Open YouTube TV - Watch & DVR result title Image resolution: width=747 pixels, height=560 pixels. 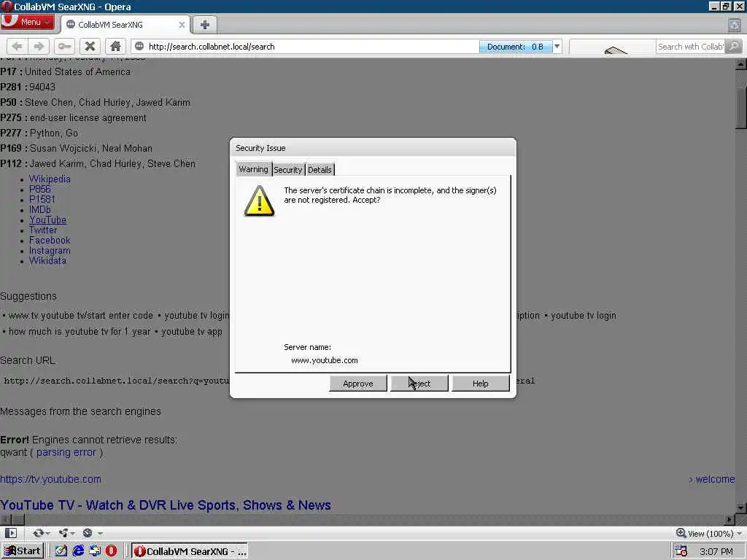166,505
